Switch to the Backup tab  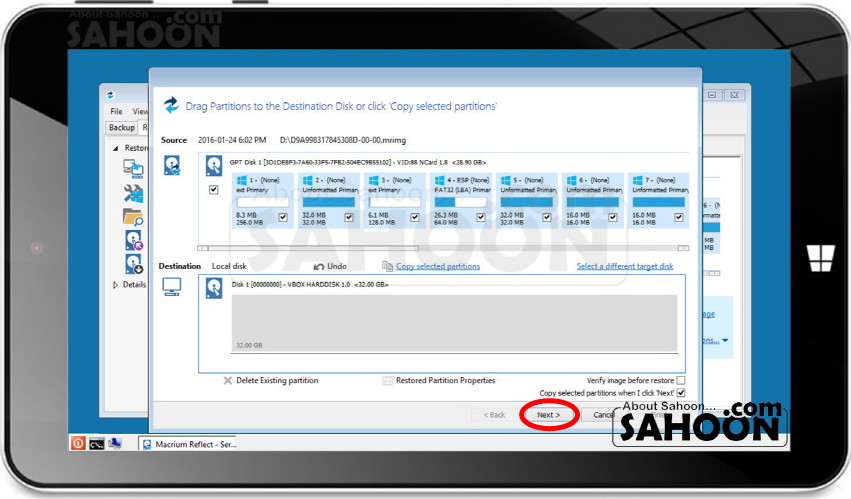point(121,128)
